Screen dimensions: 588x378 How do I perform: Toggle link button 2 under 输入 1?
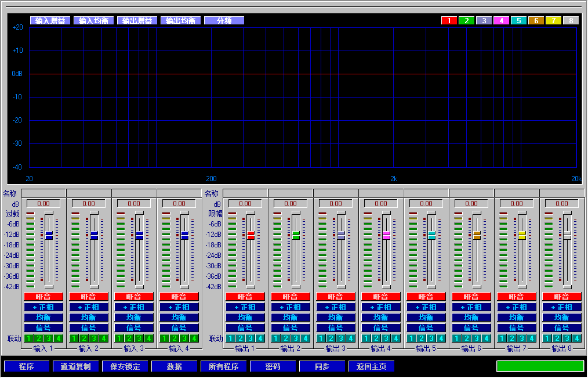pos(39,339)
